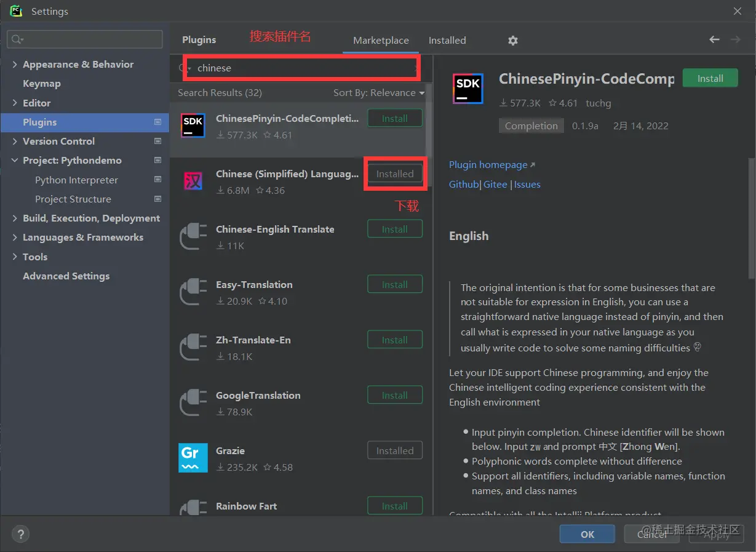This screenshot has height=552, width=756.
Task: Click the Installed button for Chinese (Simplified)
Action: (395, 174)
